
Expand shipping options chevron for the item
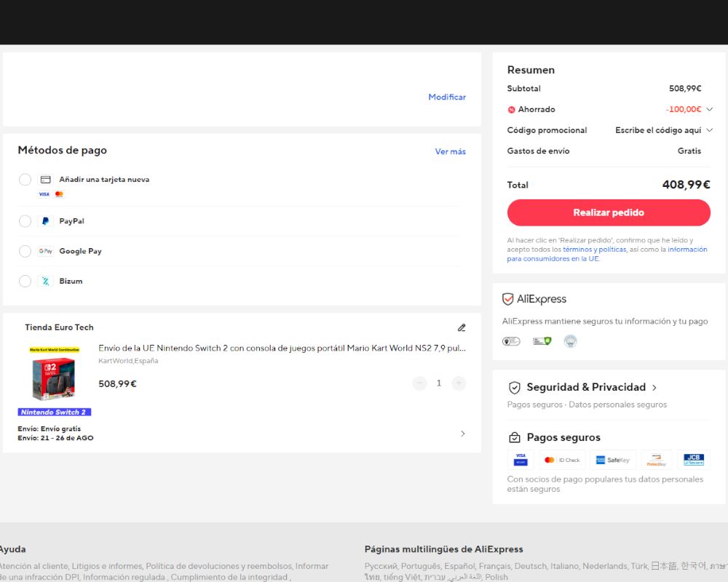(x=462, y=434)
